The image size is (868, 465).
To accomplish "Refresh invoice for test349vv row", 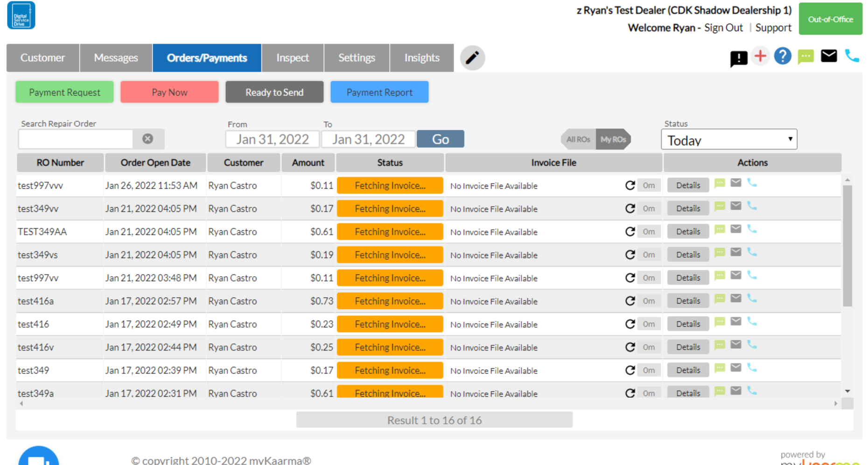I will click(630, 208).
